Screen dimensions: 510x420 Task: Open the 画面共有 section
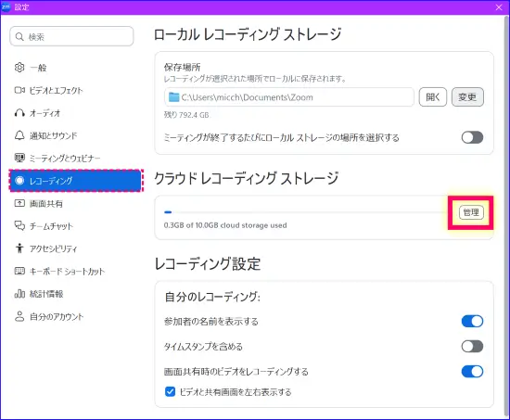pyautogui.click(x=75, y=203)
